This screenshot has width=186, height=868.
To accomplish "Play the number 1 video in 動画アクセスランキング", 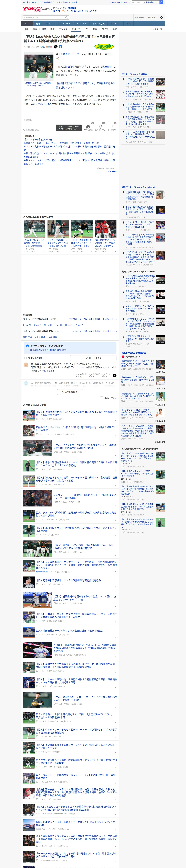I will pyautogui.click(x=160, y=280).
